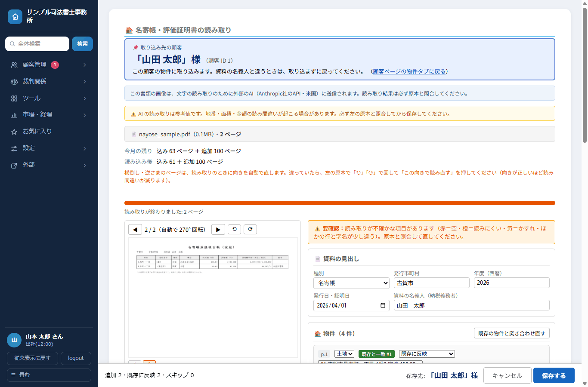Viewport: 588px width, 387px height.
Task: Click the 顧客管理 people icon
Action: tap(14, 65)
